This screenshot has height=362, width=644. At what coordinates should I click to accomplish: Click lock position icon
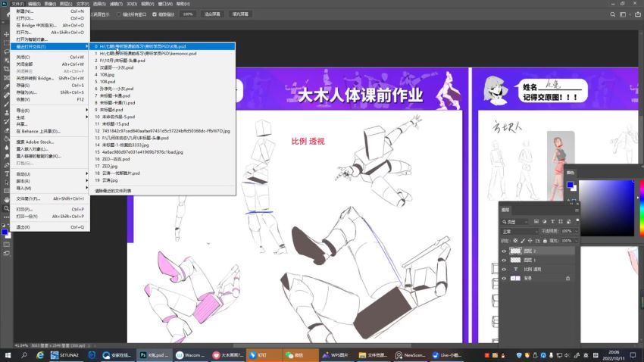pyautogui.click(x=530, y=241)
